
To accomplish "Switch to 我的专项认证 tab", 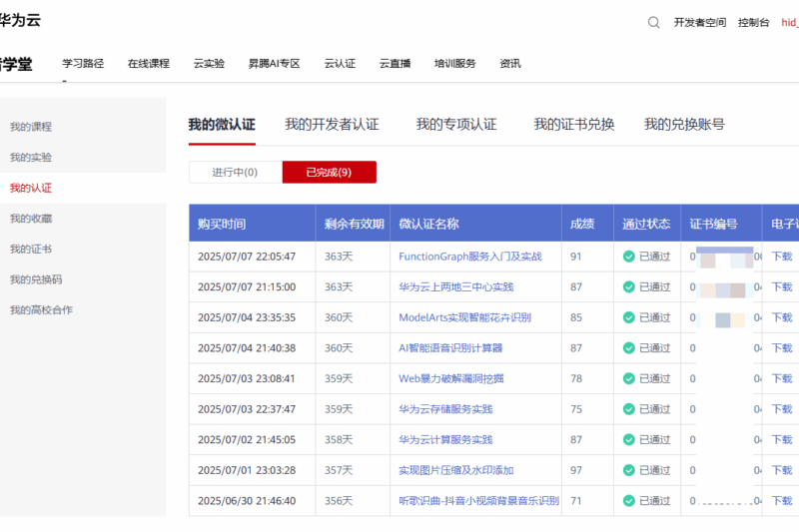I will [x=455, y=125].
